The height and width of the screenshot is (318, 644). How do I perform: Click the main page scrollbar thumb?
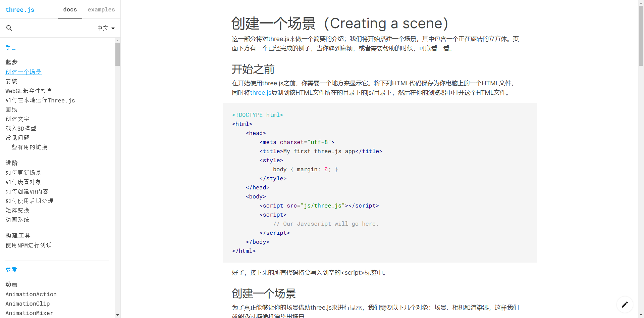[x=641, y=36]
